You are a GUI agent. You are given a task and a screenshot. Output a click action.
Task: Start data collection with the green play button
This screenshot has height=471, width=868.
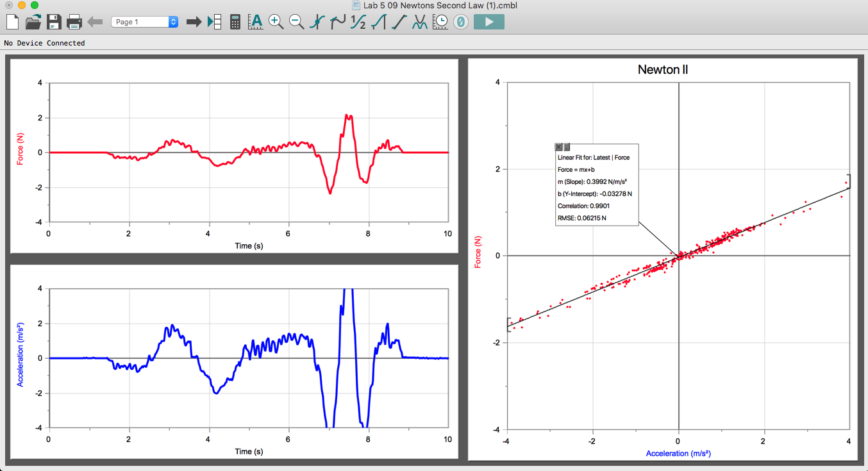(489, 22)
